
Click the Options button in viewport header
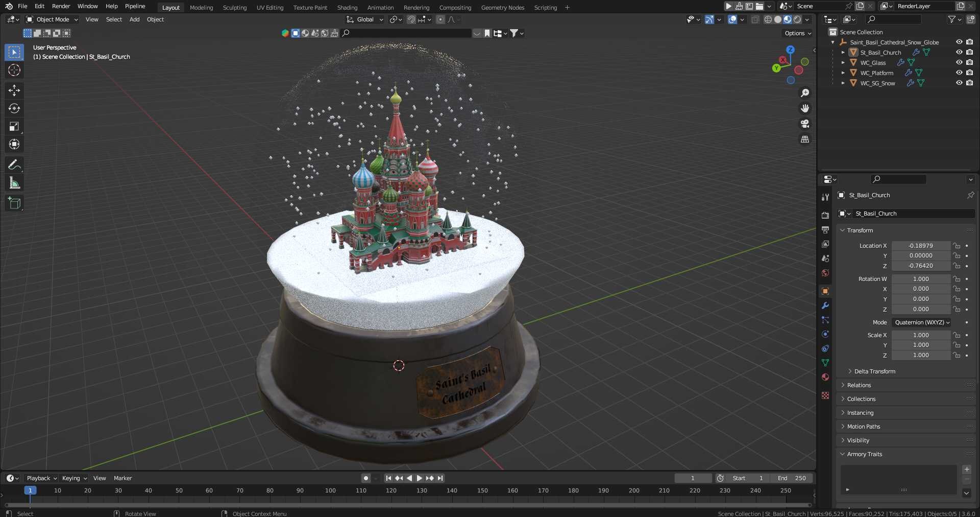pos(797,33)
